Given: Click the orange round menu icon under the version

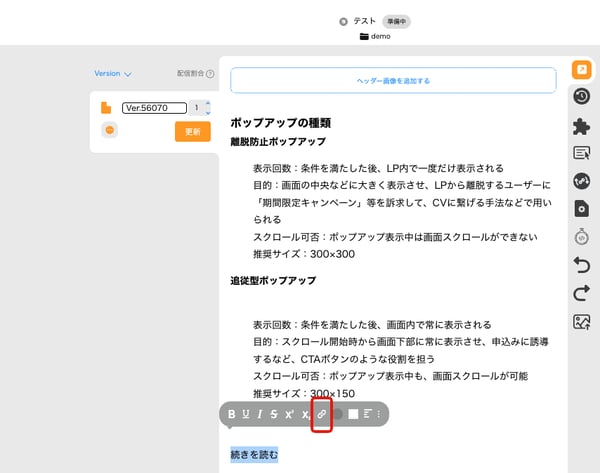Looking at the screenshot, I should point(109,130).
